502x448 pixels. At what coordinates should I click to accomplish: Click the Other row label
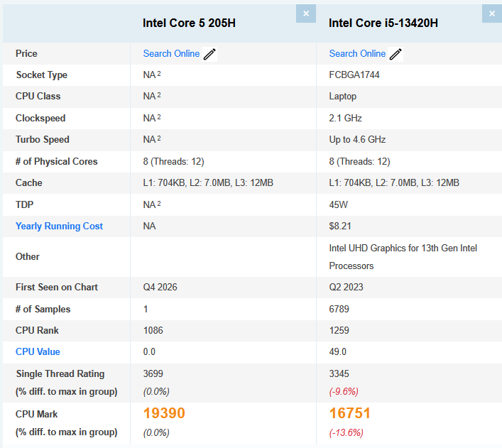coord(28,256)
